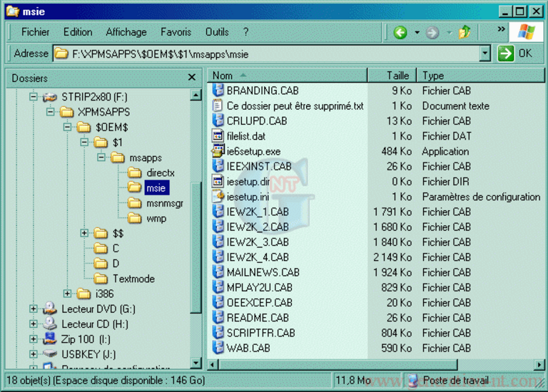Expand the i386 folder node
Screen dimensions: 548x392
67,294
